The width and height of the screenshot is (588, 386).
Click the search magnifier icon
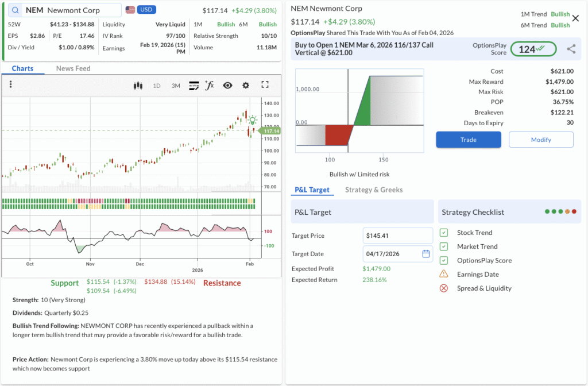pos(15,10)
